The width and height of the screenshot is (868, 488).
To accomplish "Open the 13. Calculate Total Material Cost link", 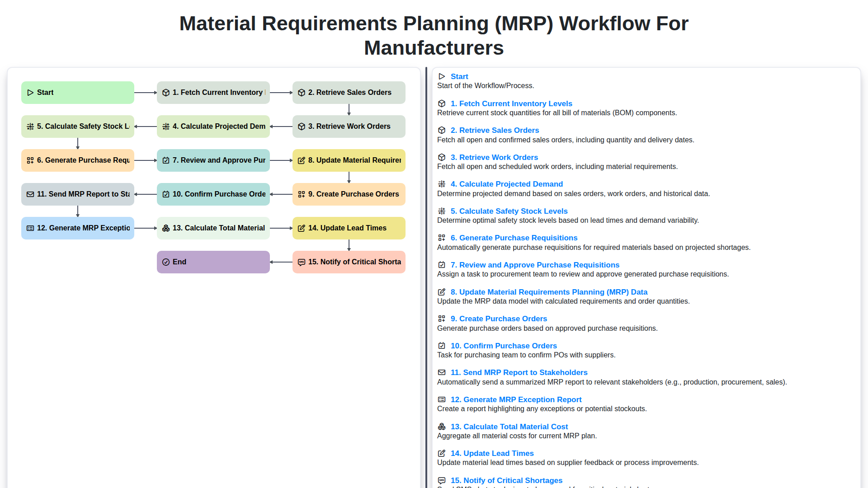I will click(509, 427).
